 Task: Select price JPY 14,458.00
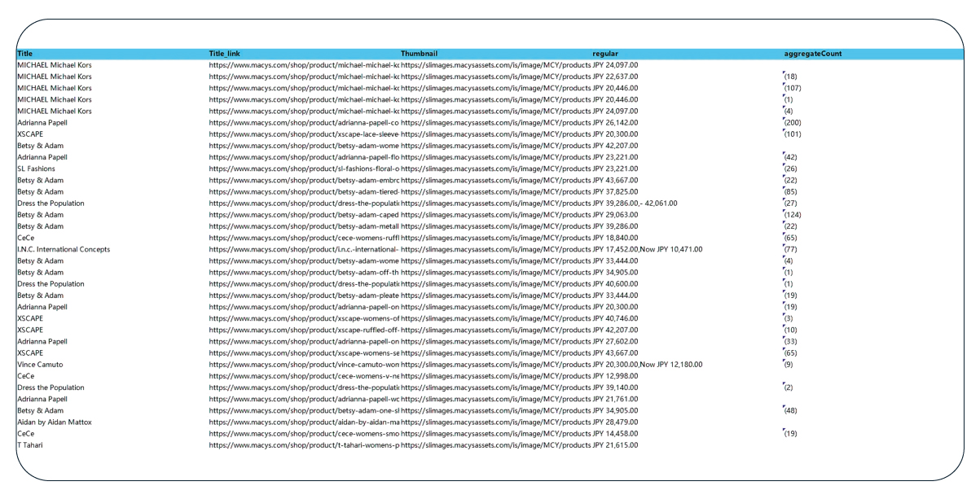click(615, 434)
